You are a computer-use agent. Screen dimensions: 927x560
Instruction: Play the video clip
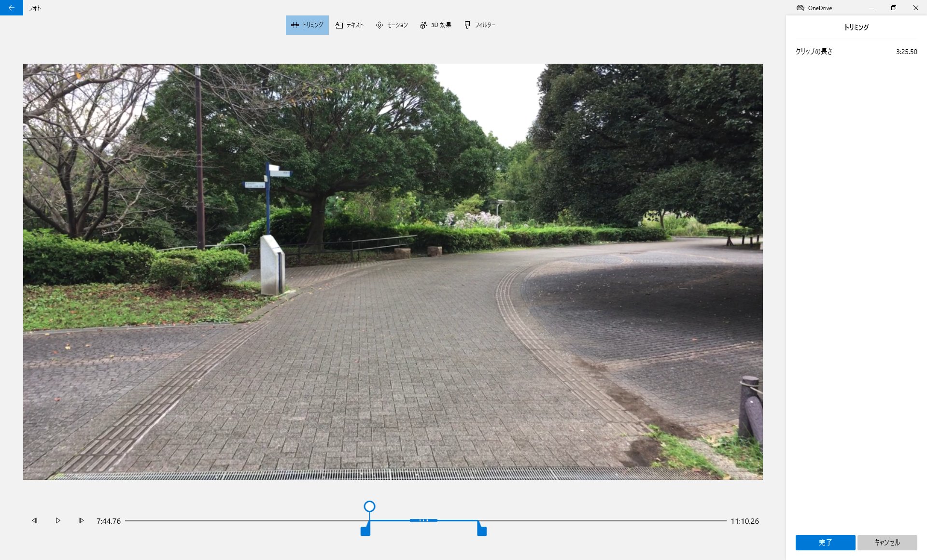pyautogui.click(x=58, y=520)
